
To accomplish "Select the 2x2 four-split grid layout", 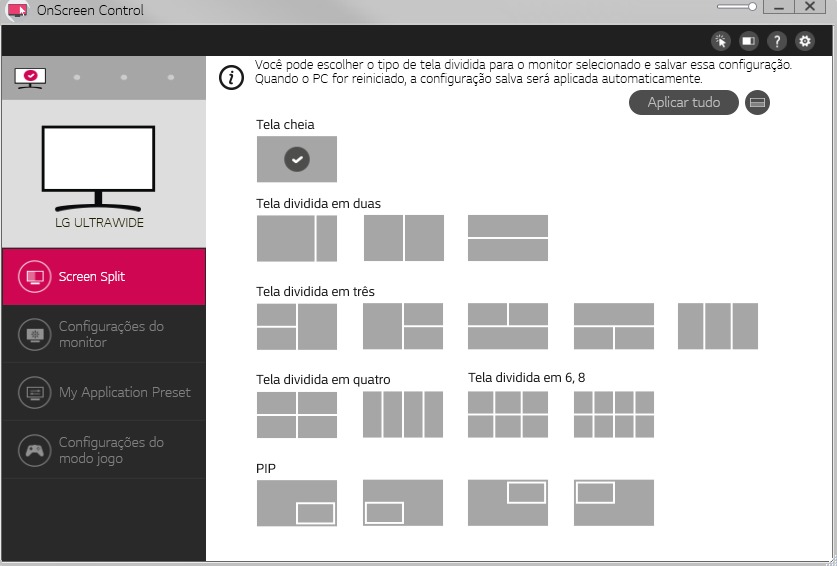I will [297, 415].
